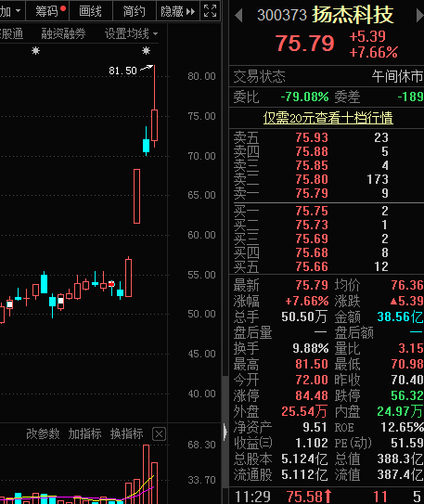The height and width of the screenshot is (504, 424).
Task: Click 加指标 to add an indicator
Action: tap(84, 434)
